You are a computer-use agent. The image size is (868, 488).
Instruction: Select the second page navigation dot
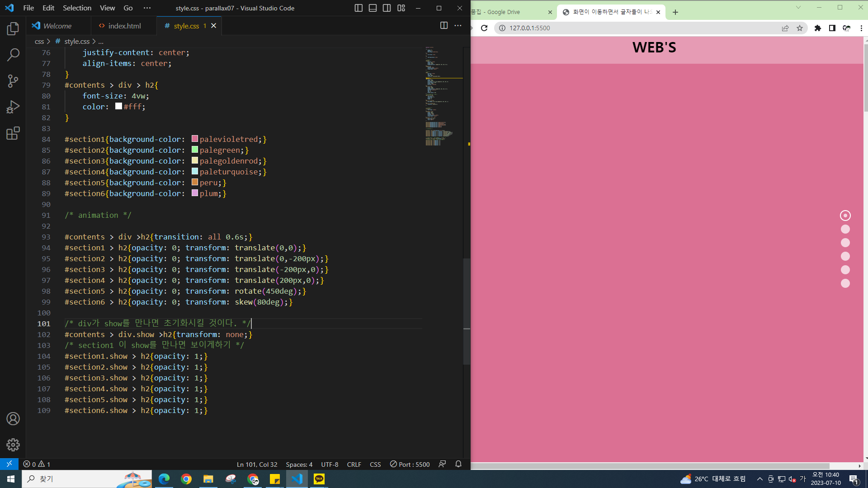click(845, 229)
